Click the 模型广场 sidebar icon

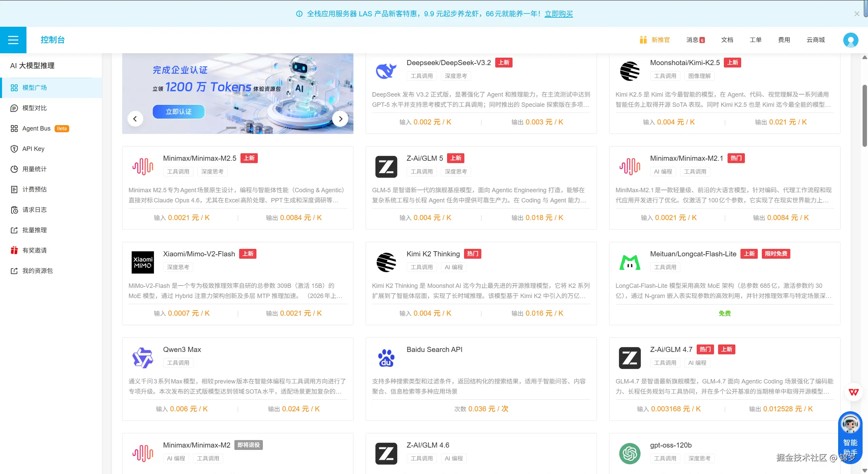[x=14, y=88]
